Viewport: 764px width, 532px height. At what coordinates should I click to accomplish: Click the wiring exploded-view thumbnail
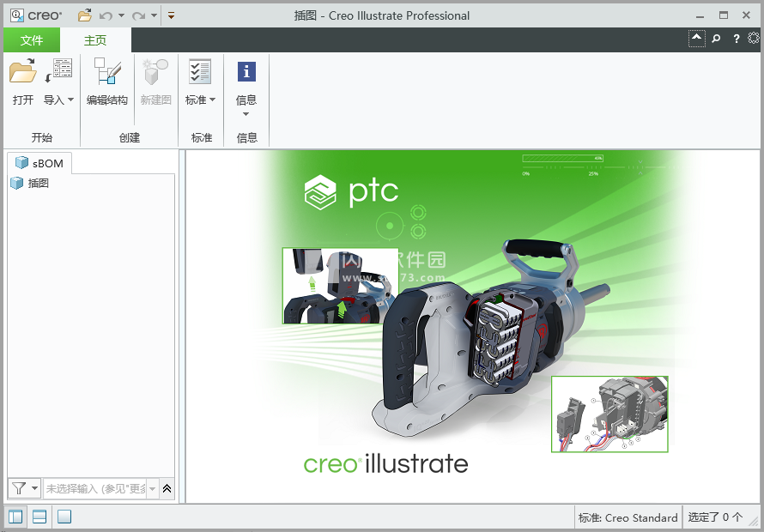tap(609, 414)
